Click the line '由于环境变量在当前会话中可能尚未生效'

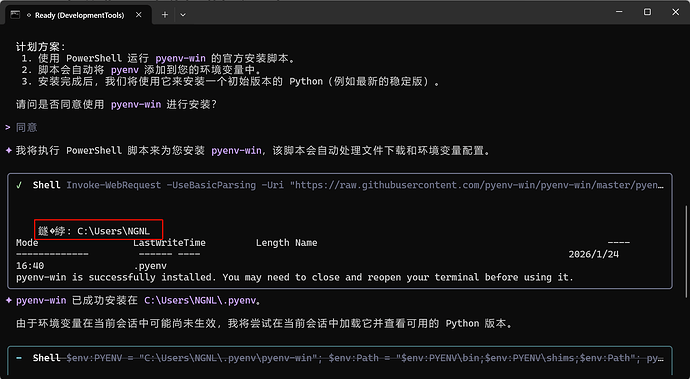click(264, 324)
